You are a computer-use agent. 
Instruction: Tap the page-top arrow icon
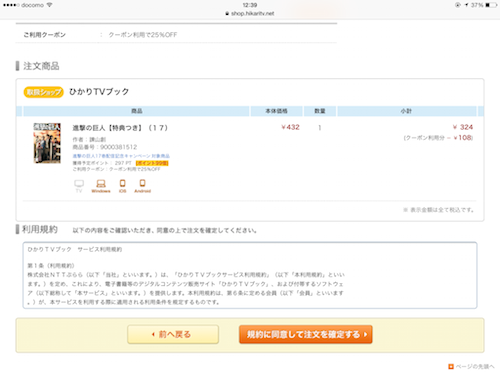(x=451, y=366)
